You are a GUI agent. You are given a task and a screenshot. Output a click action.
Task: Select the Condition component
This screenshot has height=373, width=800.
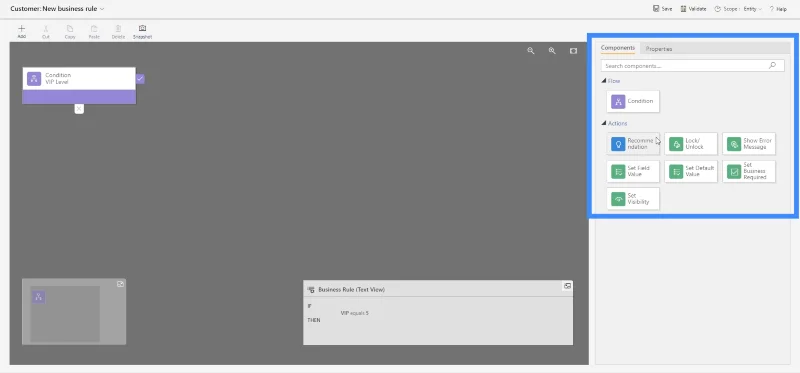(633, 101)
